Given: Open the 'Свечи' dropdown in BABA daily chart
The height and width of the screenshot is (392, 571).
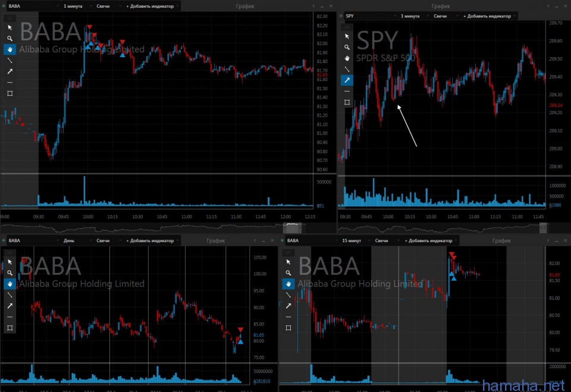Looking at the screenshot, I should (108, 240).
